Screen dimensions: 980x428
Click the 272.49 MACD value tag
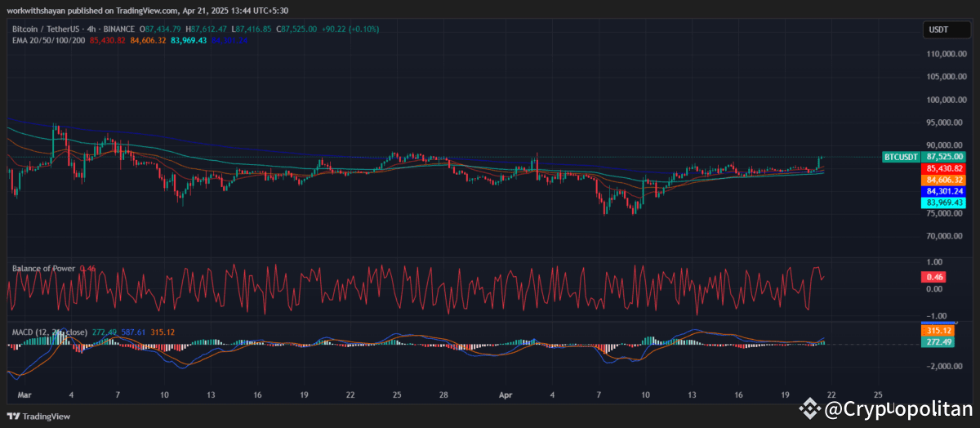coord(936,342)
